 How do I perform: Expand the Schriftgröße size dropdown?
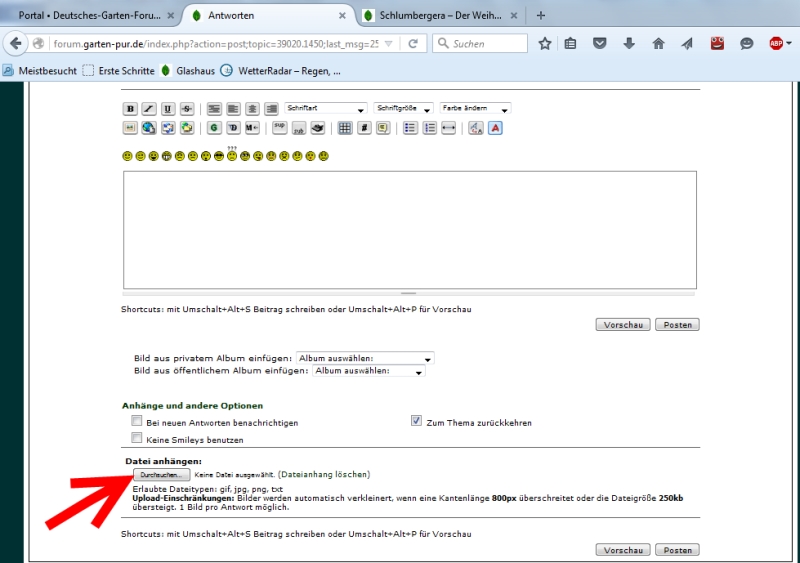(404, 109)
